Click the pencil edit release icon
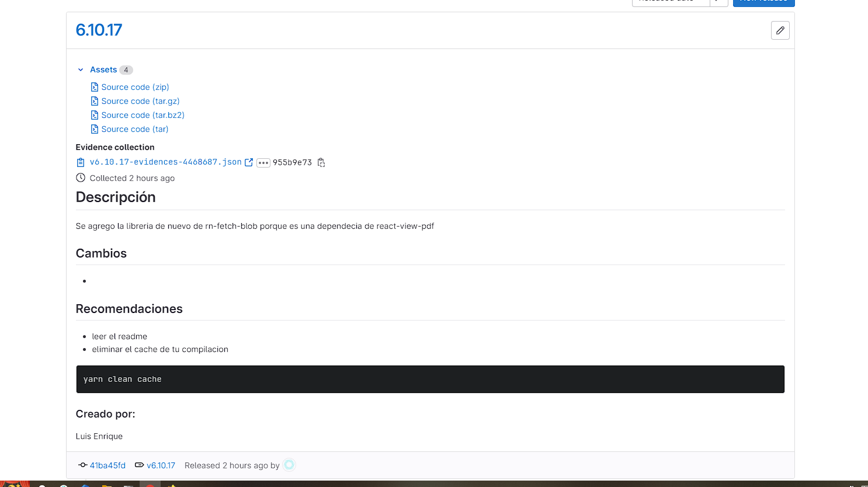Image resolution: width=868 pixels, height=487 pixels. [780, 30]
